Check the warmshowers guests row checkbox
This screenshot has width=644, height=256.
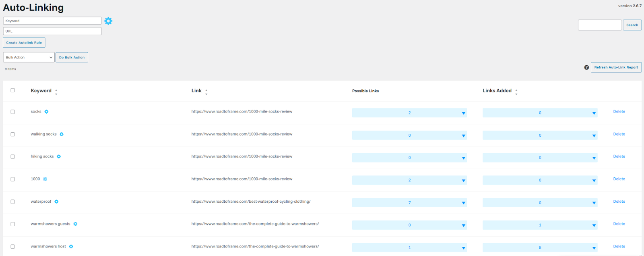(x=12, y=224)
